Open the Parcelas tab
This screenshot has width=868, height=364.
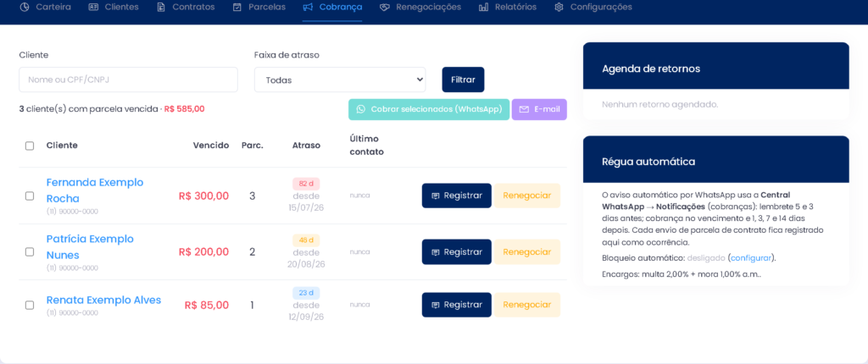tap(259, 7)
